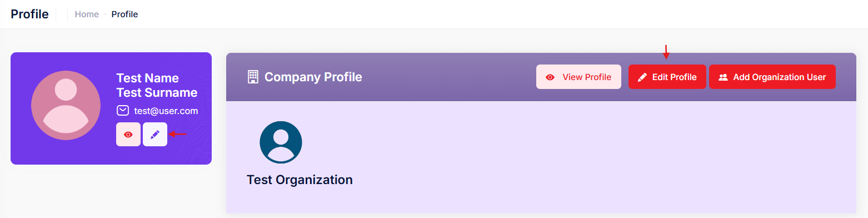Click the Profile breadcrumb item
Image resolution: width=868 pixels, height=218 pixels.
[x=124, y=14]
